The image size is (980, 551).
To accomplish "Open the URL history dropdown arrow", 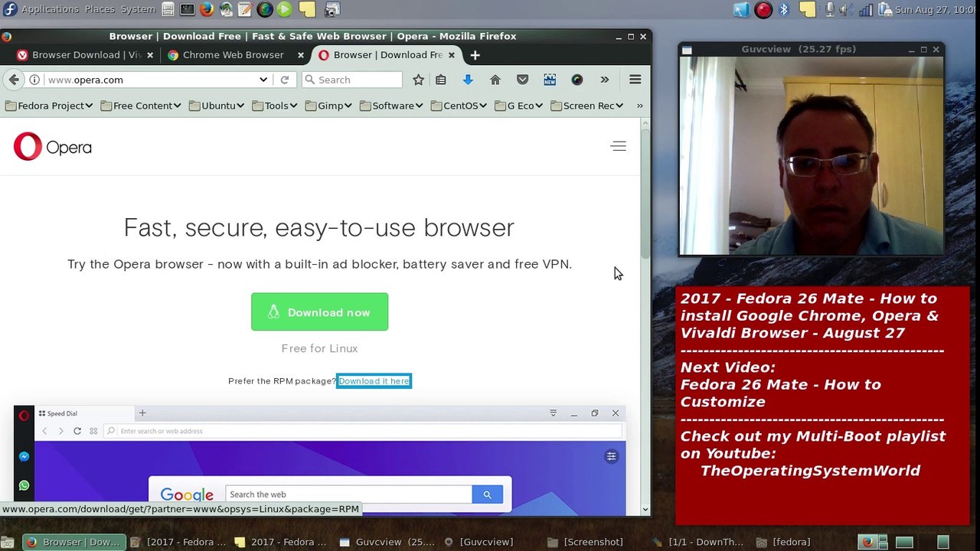I will pos(263,80).
